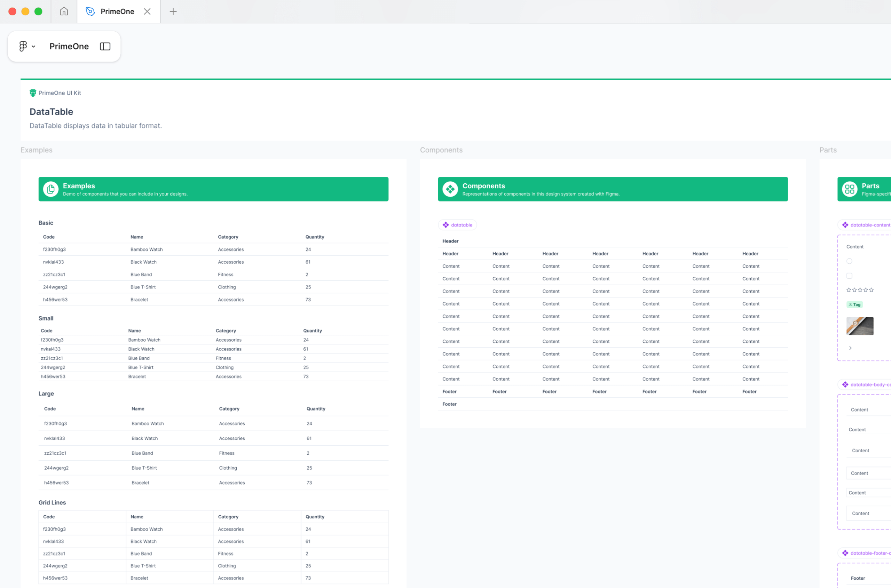Go to the Home icon

pyautogui.click(x=64, y=11)
